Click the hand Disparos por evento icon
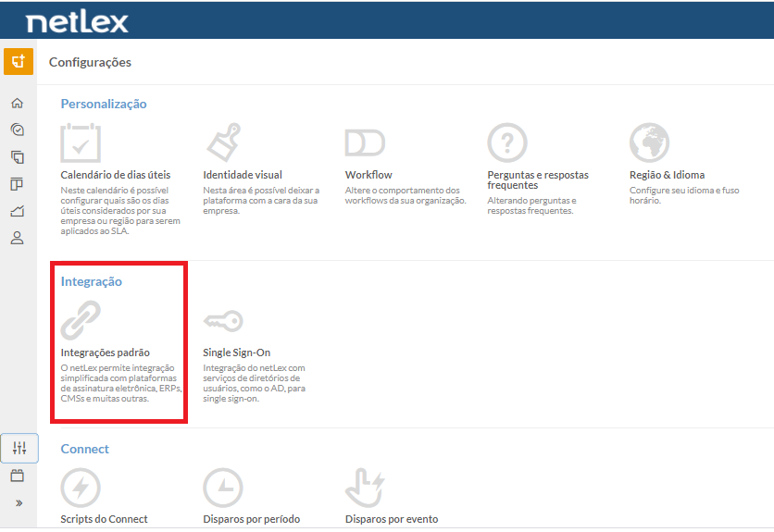The height and width of the screenshot is (532, 774). (x=365, y=489)
